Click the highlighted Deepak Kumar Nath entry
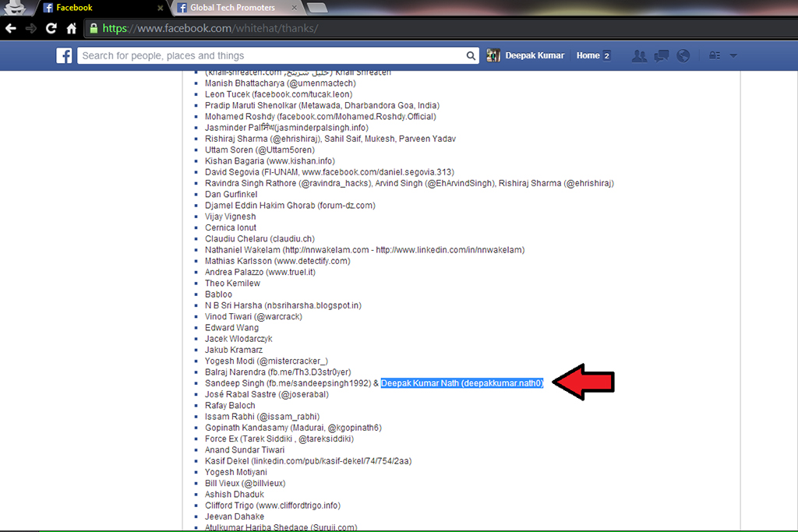The height and width of the screenshot is (532, 798). [x=462, y=383]
